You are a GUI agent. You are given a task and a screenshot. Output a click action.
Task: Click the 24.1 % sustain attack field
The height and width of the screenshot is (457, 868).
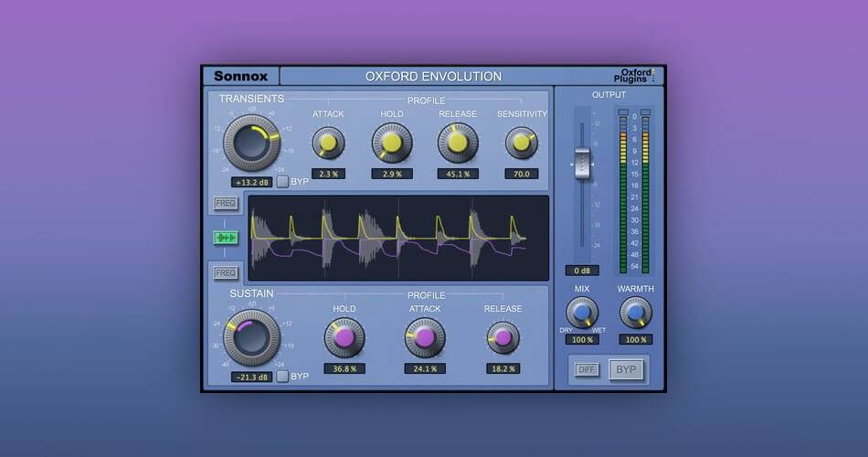coord(425,369)
